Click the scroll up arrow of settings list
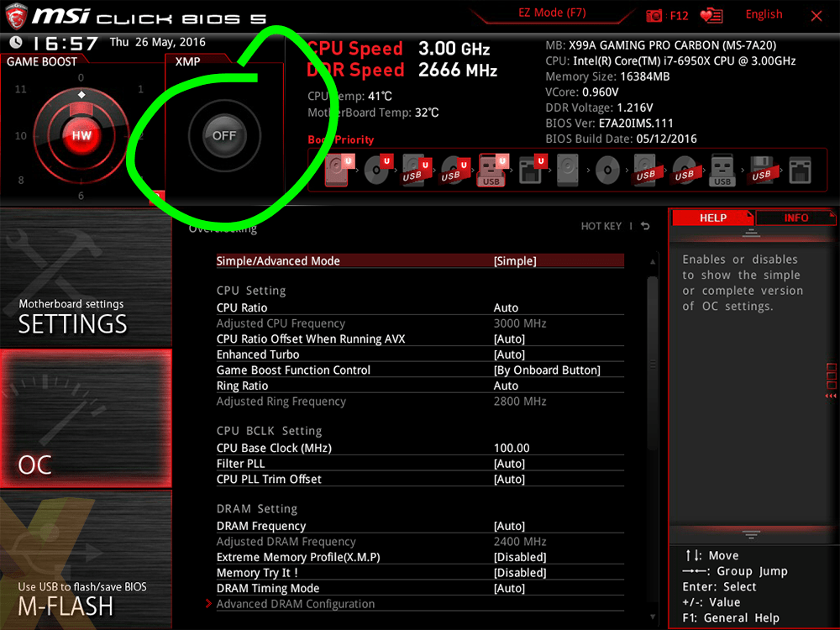This screenshot has width=840, height=630. click(652, 261)
